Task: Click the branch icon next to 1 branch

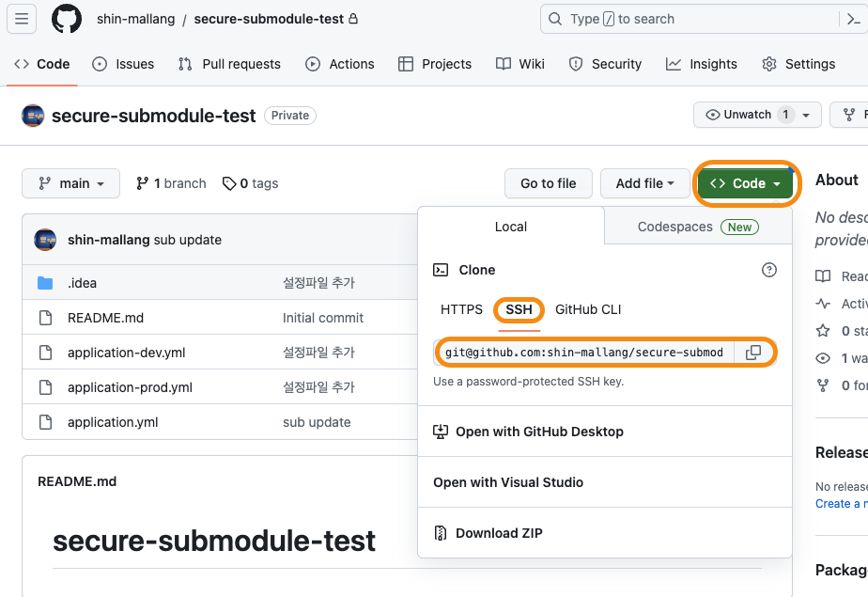Action: (142, 183)
